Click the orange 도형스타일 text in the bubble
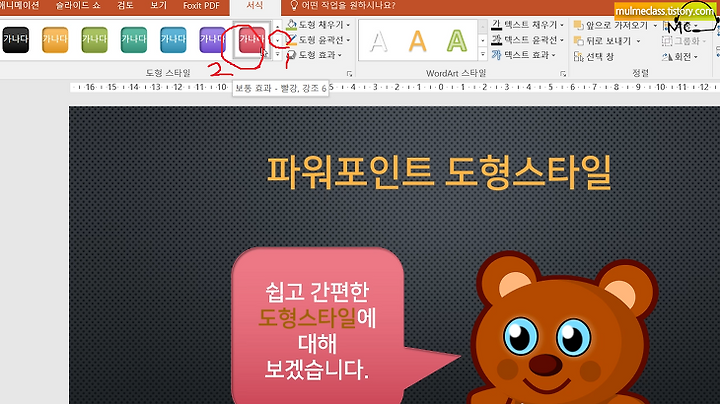Viewport: 720px width, 404px height. pyautogui.click(x=307, y=318)
